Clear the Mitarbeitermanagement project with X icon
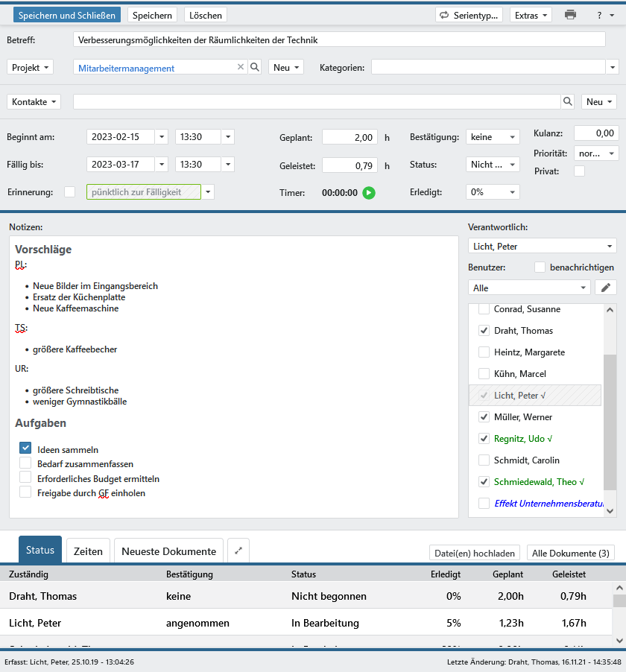 pyautogui.click(x=241, y=68)
